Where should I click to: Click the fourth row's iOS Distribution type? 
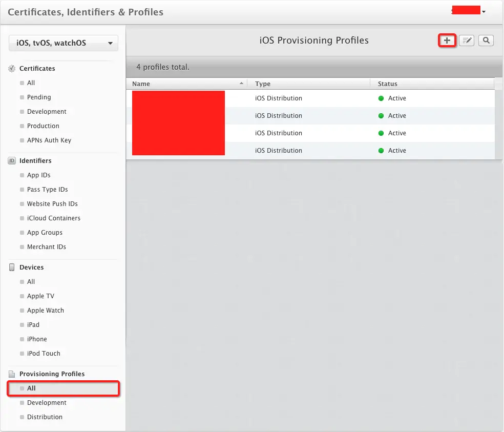(278, 150)
